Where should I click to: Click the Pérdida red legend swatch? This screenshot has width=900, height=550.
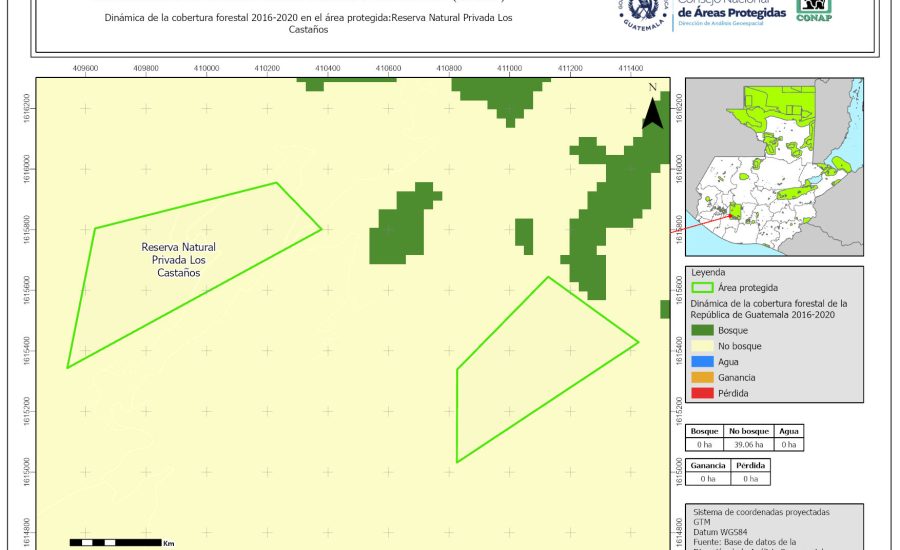pos(702,394)
